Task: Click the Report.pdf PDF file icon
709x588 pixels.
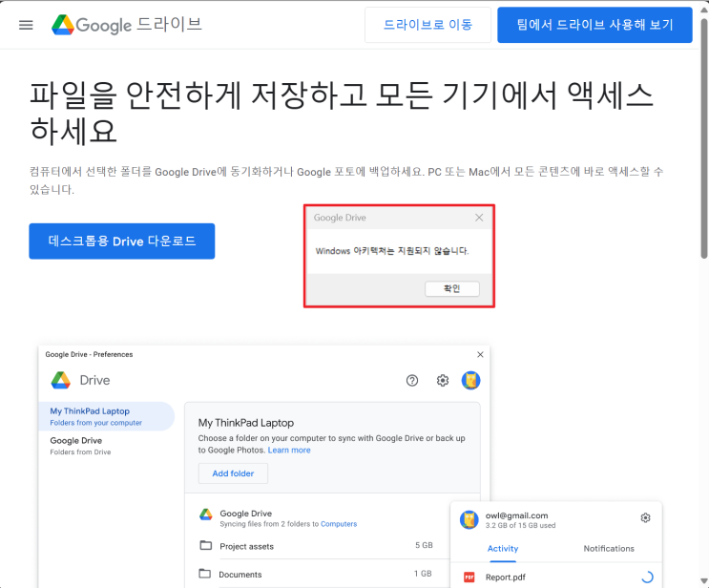Action: pyautogui.click(x=469, y=577)
